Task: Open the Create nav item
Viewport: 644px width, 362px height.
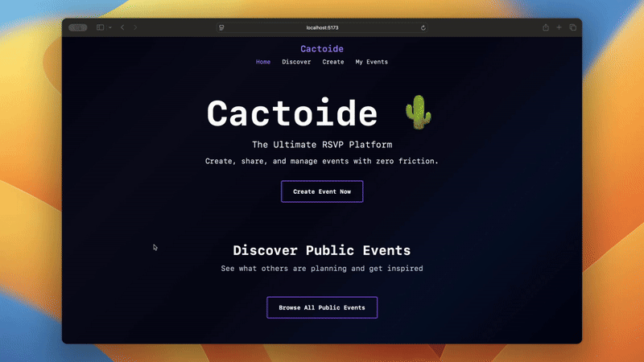Action: [x=333, y=62]
